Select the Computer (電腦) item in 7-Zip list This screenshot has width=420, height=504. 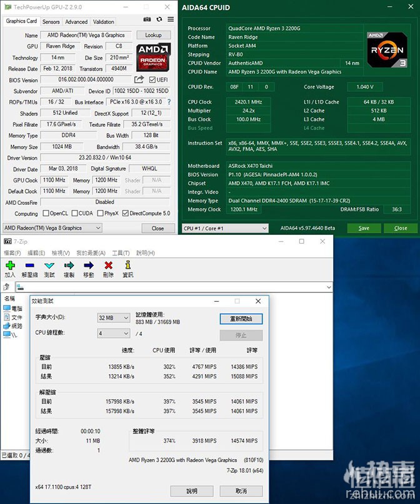tap(13, 309)
